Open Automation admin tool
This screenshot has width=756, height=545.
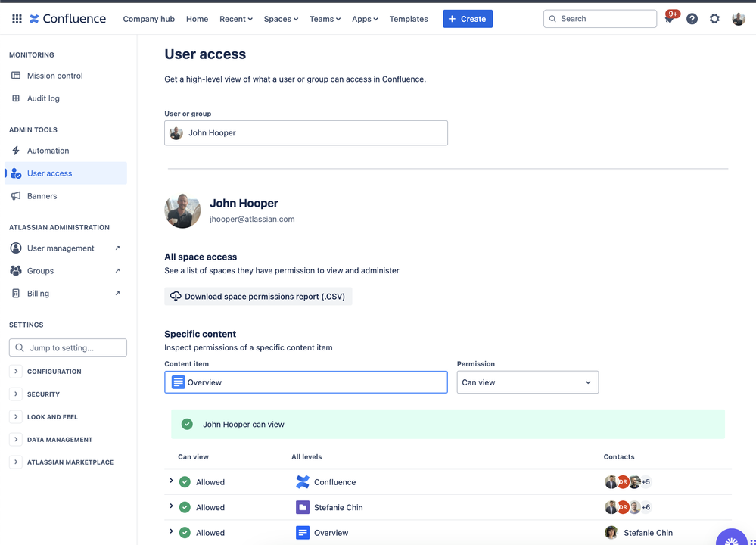(x=48, y=151)
